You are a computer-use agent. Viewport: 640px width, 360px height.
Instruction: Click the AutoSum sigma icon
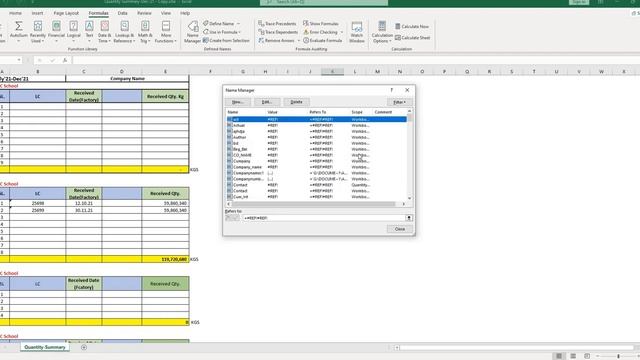18,27
